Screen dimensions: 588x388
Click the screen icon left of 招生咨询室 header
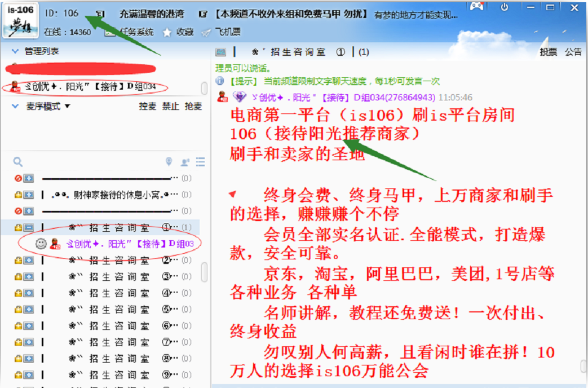pyautogui.click(x=221, y=52)
